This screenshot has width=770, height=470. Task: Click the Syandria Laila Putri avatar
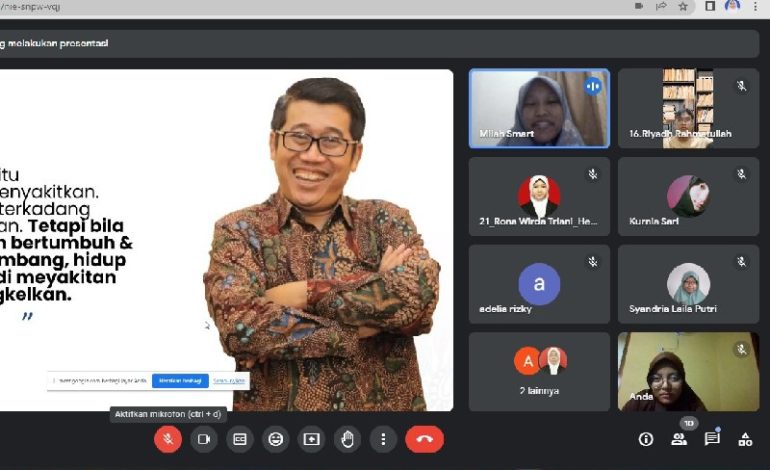coord(688,283)
